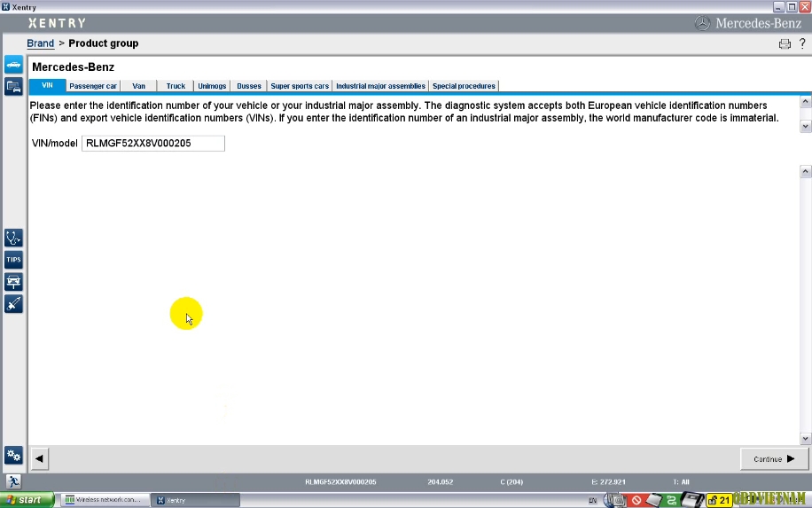Viewport: 812px width, 508px height.
Task: Click the Brand breadcrumb link
Action: point(41,43)
